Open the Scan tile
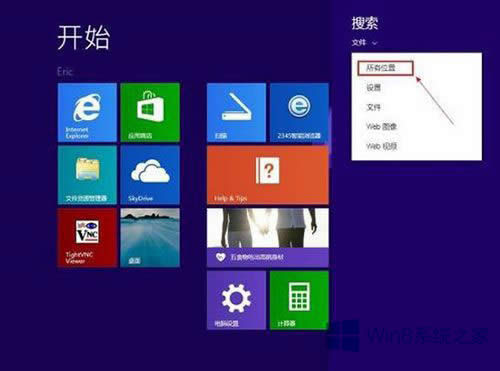Screen dimensions: 500x371 tap(236, 113)
